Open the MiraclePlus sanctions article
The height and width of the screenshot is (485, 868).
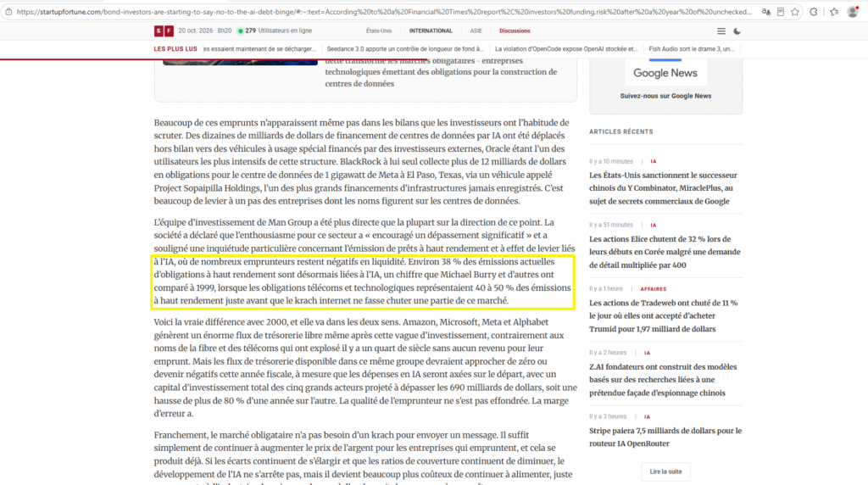click(663, 188)
